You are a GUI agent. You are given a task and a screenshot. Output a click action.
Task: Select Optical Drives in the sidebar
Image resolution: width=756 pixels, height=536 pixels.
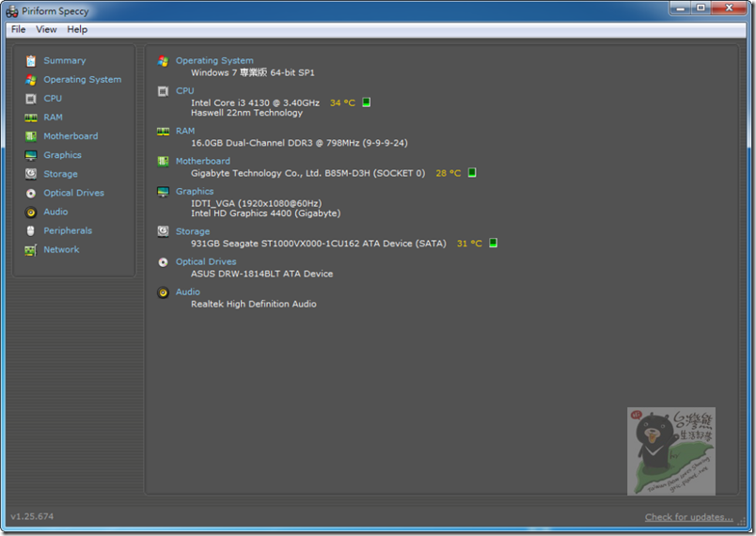[73, 193]
